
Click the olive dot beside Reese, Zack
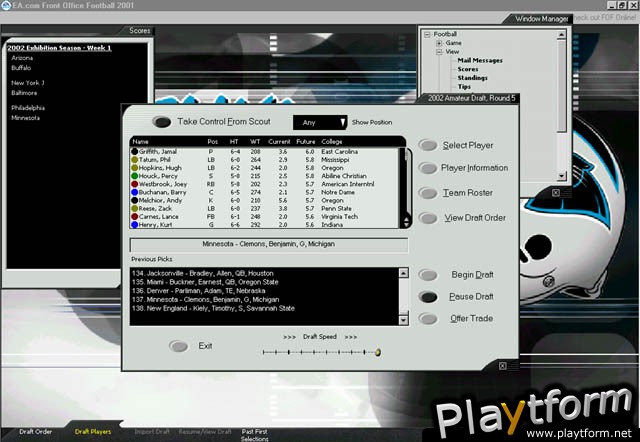click(134, 209)
